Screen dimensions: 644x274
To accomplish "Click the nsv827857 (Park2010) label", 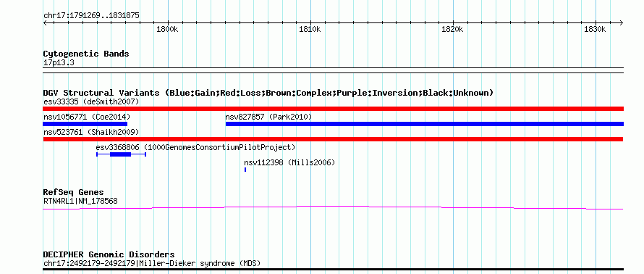I will pos(268,117).
